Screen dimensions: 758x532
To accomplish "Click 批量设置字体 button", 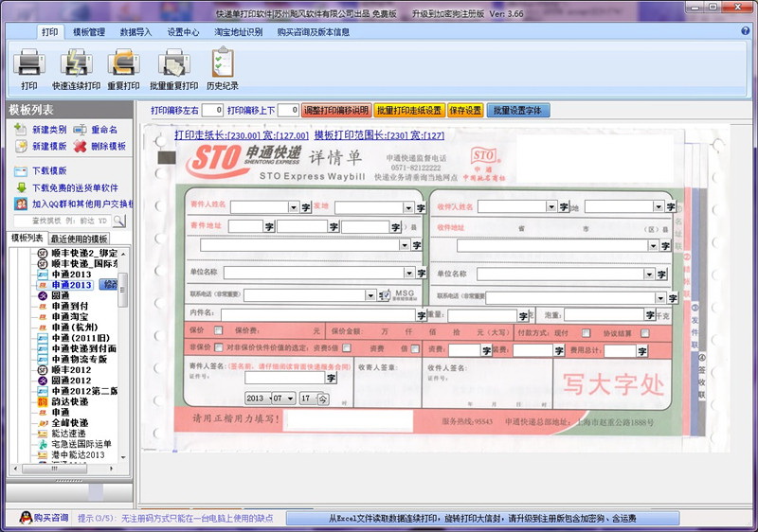I will click(517, 111).
